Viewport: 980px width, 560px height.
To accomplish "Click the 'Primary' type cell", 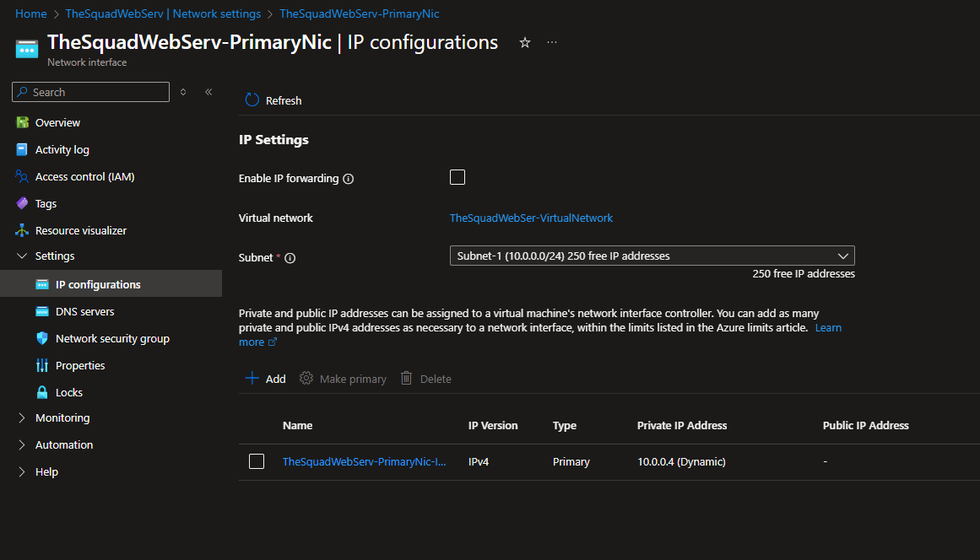I will pos(571,462).
